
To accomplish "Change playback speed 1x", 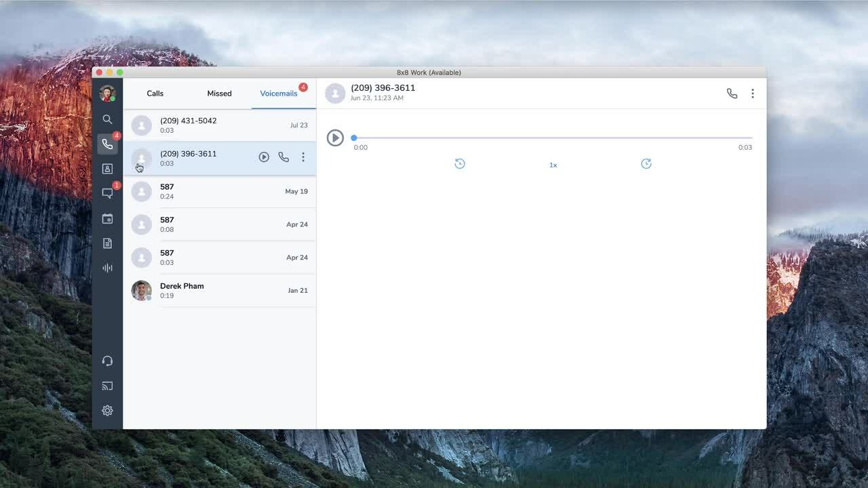I will (553, 165).
